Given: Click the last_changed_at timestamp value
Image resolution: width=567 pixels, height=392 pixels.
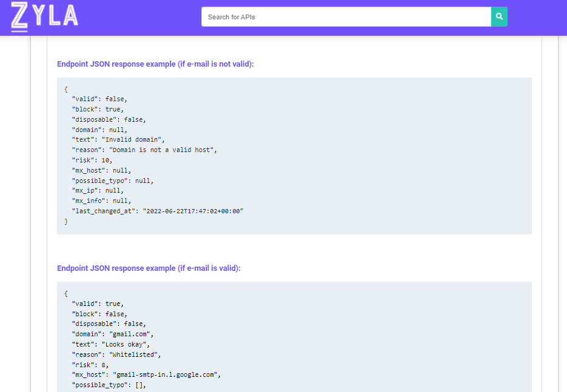Looking at the screenshot, I should point(193,211).
